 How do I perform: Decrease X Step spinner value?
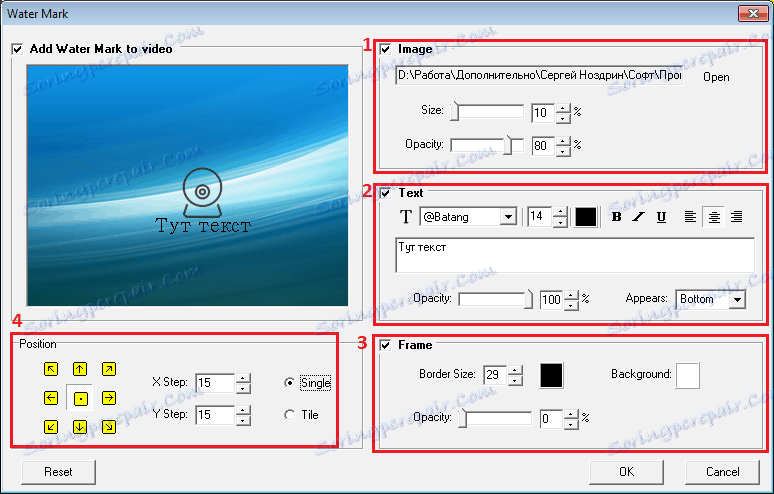243,388
